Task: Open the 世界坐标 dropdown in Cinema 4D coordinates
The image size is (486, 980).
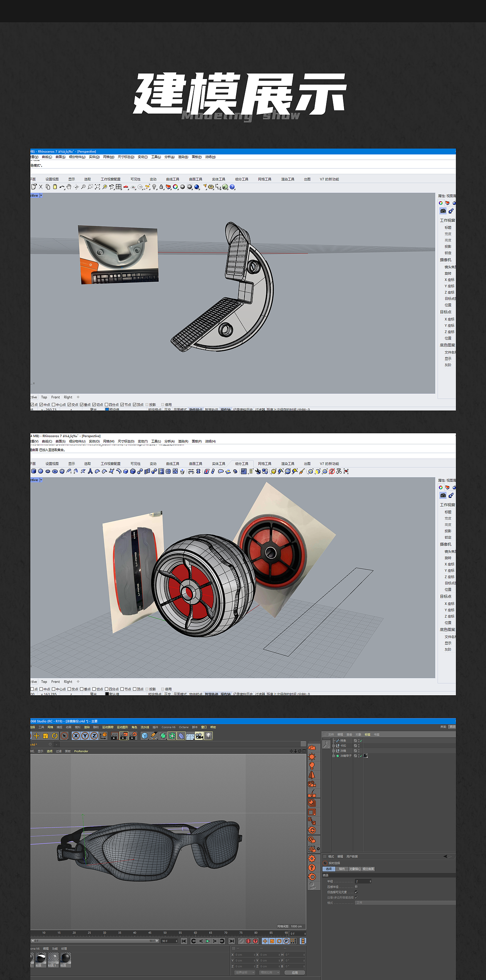Action: point(244,972)
